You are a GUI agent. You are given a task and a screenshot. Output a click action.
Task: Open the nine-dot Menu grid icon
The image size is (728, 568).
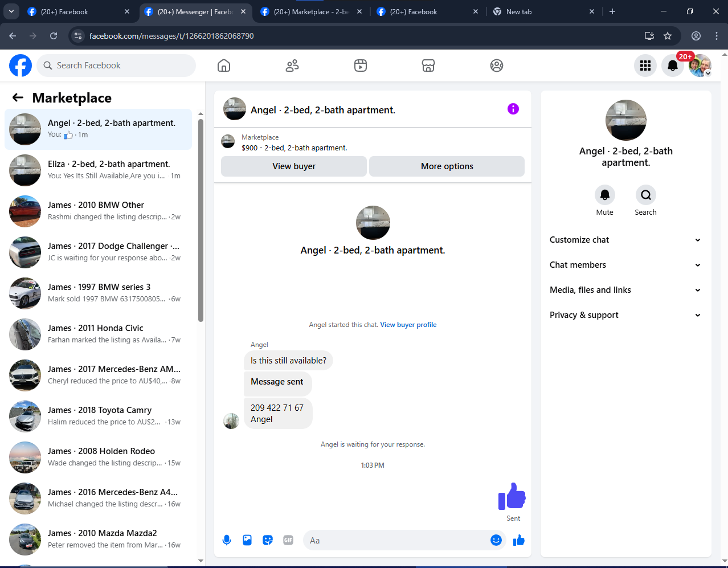coord(645,66)
